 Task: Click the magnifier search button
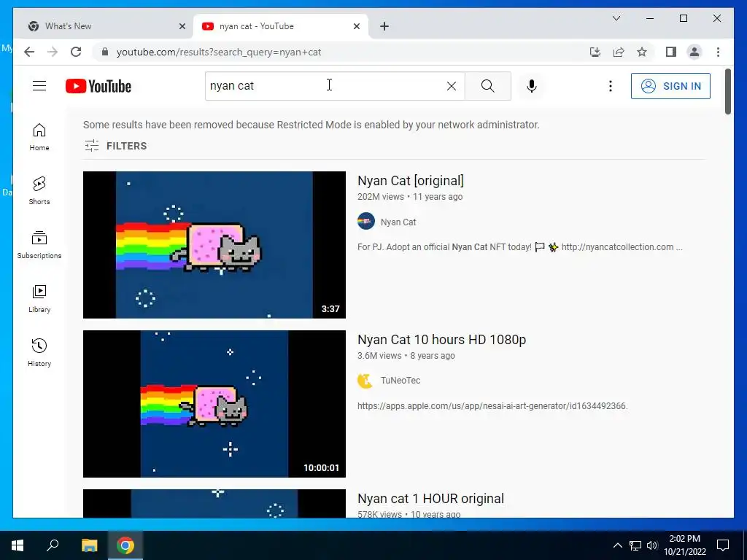pos(488,86)
